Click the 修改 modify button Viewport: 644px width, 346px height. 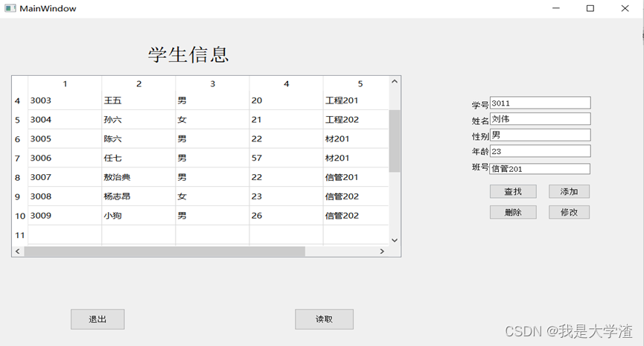point(569,212)
